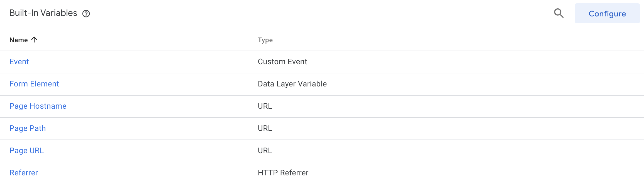
Task: Open the Page URL variable
Action: [x=27, y=151]
